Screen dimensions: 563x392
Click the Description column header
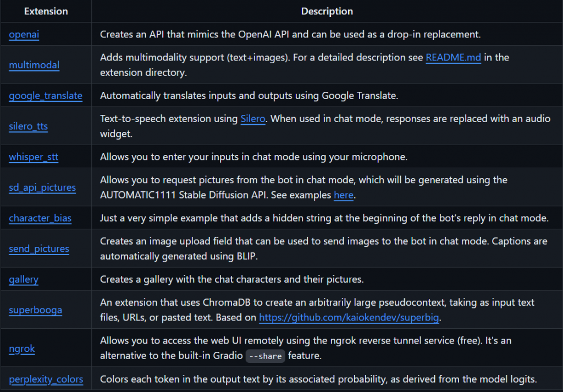click(327, 11)
